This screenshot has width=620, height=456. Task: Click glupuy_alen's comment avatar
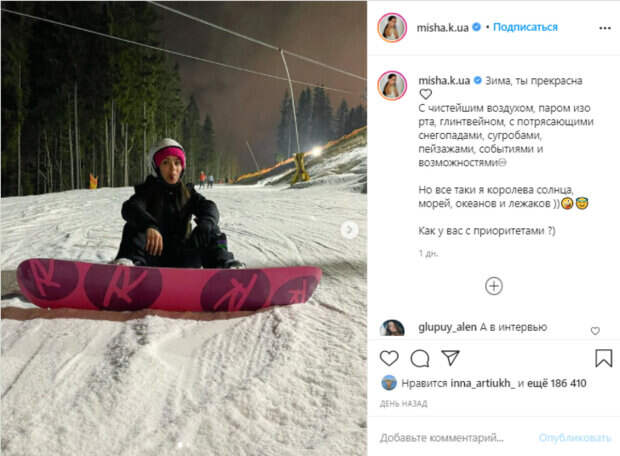coord(392,328)
